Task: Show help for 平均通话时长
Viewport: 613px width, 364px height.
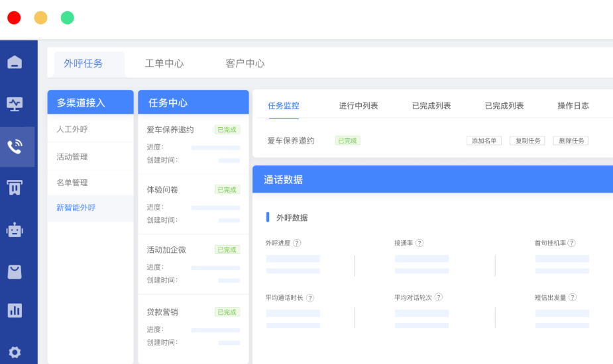Action: (310, 298)
